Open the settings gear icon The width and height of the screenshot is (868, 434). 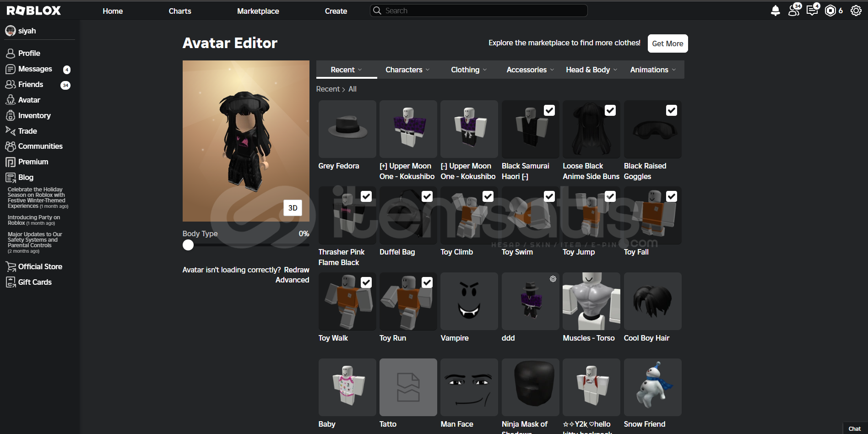[x=856, y=11]
